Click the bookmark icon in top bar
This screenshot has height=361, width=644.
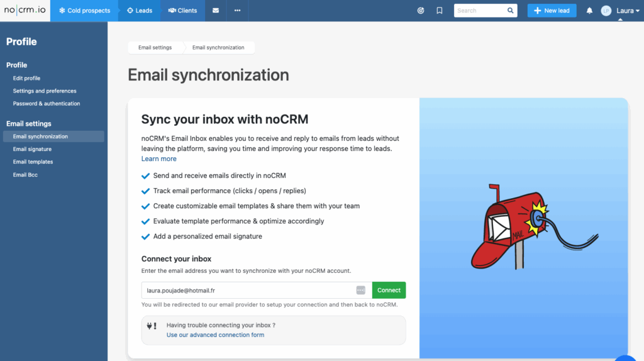click(440, 11)
